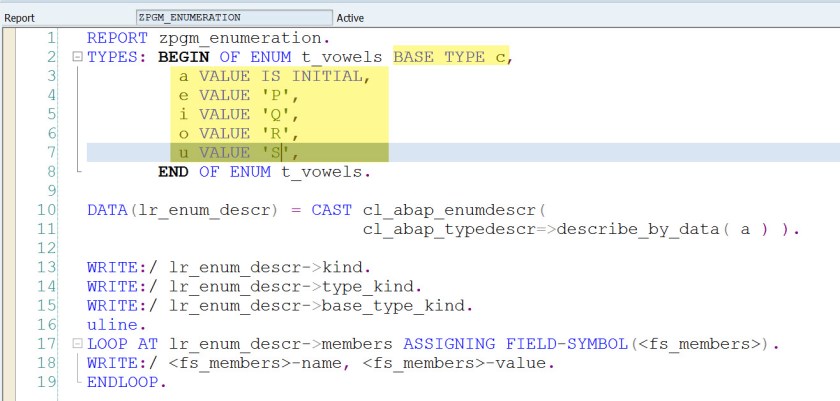The height and width of the screenshot is (401, 840).
Task: Click the 'Active' status text
Action: tap(350, 18)
